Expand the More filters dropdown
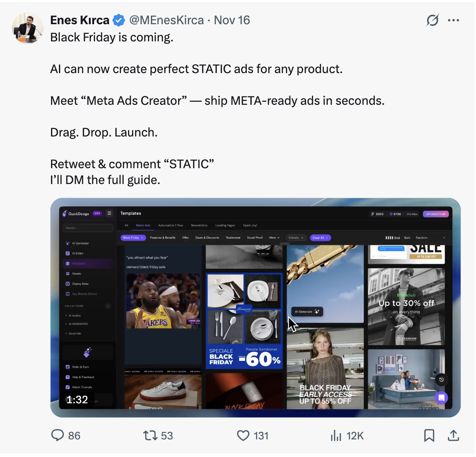476x457 pixels. (x=275, y=238)
